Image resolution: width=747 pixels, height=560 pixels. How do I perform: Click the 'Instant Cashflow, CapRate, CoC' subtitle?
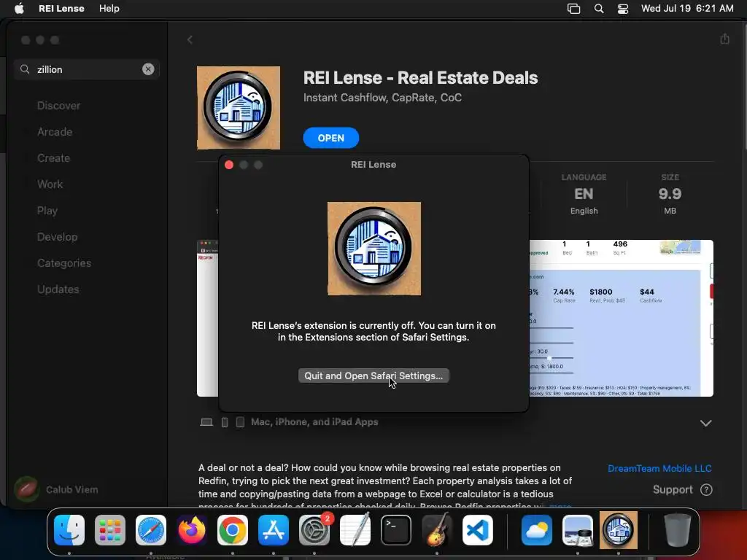[382, 98]
